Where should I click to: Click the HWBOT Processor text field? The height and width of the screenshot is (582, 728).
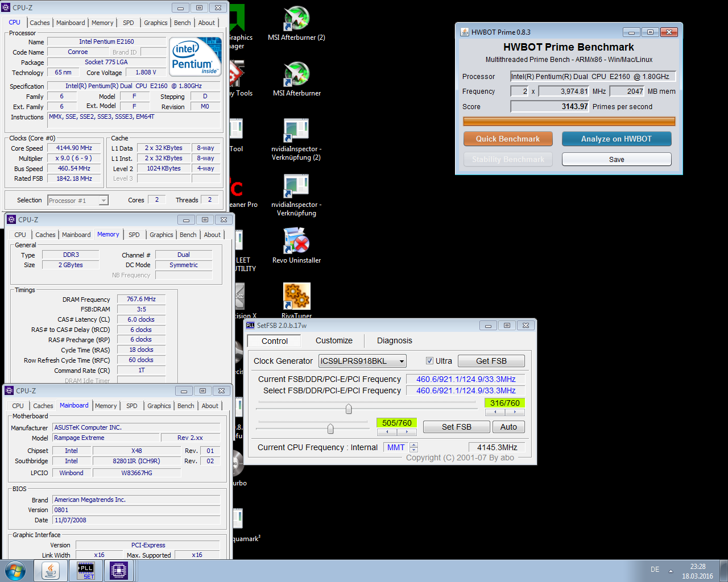pos(593,76)
